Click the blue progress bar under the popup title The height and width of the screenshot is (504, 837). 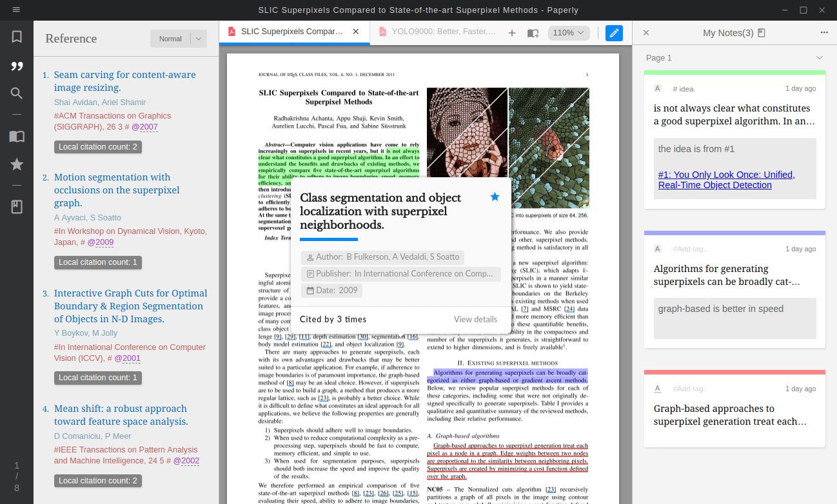[x=329, y=238]
